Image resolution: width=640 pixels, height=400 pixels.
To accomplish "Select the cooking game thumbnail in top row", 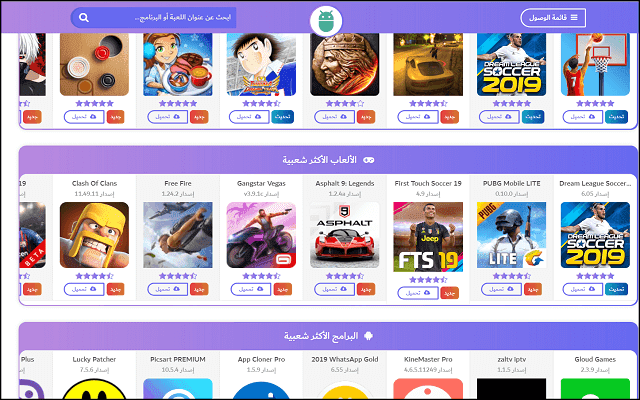I will (178, 64).
